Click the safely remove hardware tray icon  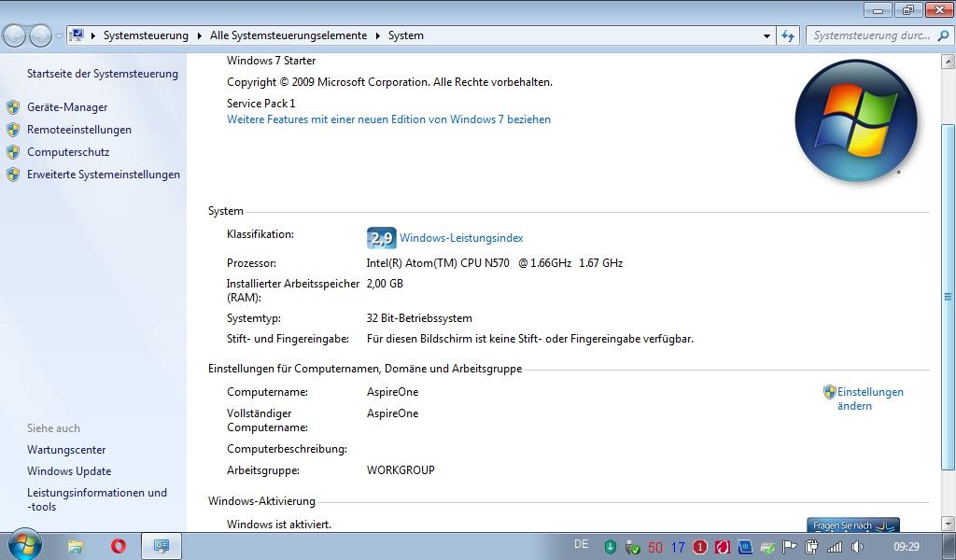click(632, 547)
